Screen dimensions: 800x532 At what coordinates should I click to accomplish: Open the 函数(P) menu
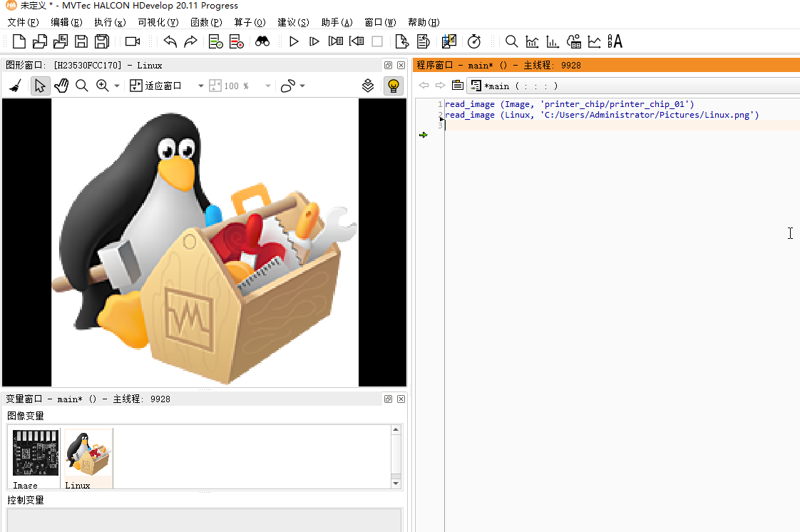(206, 22)
